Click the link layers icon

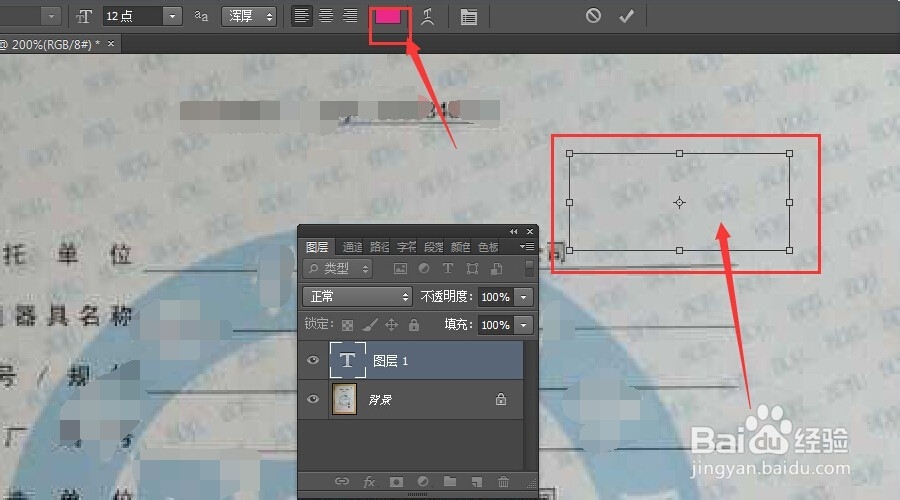(342, 481)
